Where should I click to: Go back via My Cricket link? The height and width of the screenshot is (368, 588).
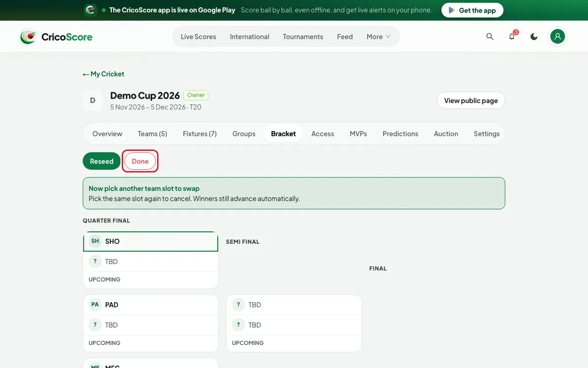pos(103,74)
